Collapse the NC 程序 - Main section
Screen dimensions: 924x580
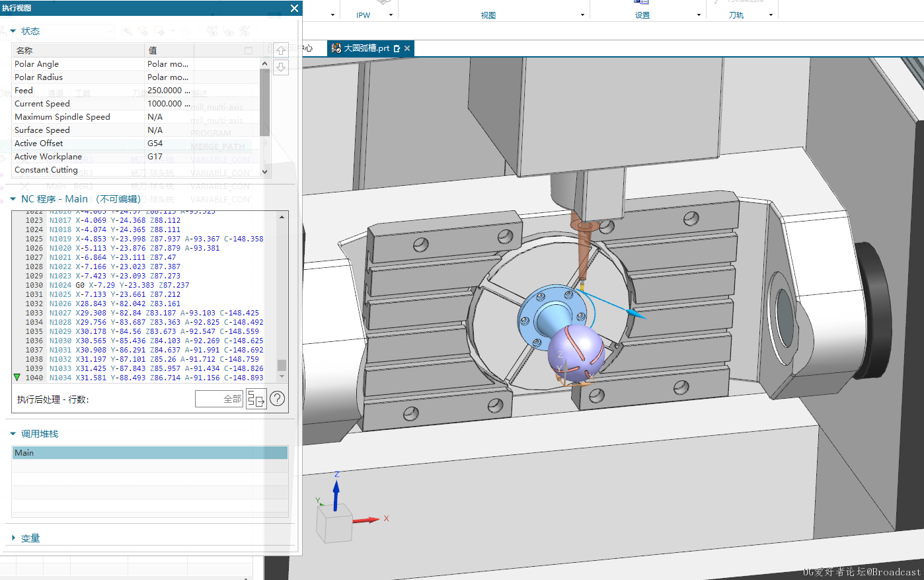pos(13,199)
